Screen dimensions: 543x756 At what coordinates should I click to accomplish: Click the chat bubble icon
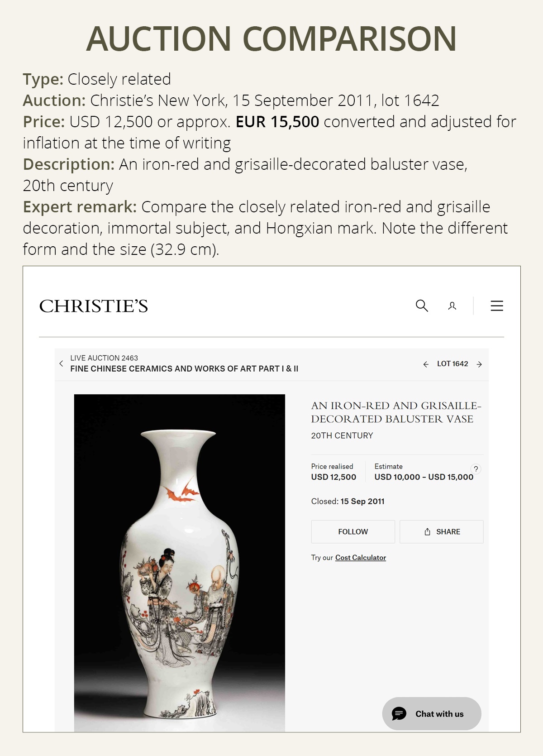click(x=399, y=714)
